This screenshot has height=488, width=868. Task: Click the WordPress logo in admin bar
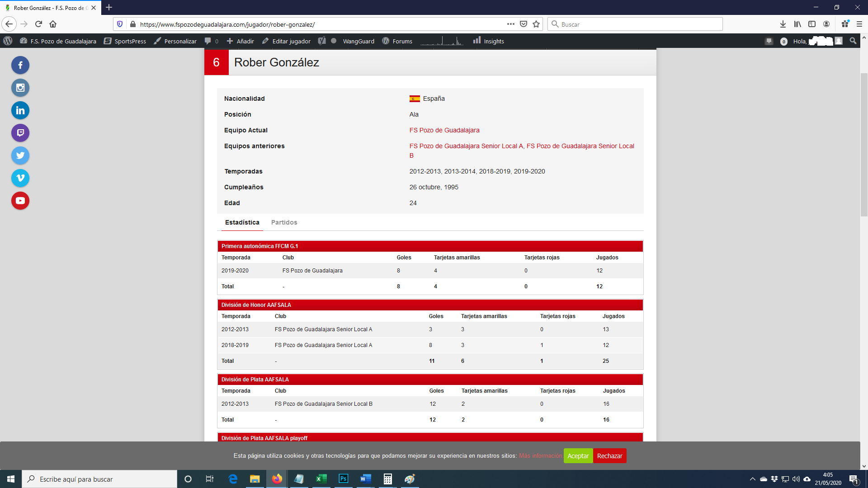pos(8,41)
